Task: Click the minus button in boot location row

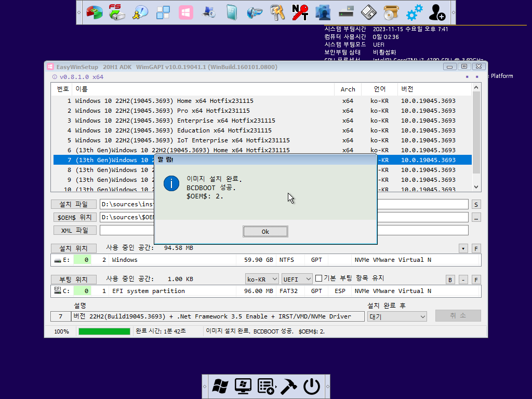Action: pos(463,280)
